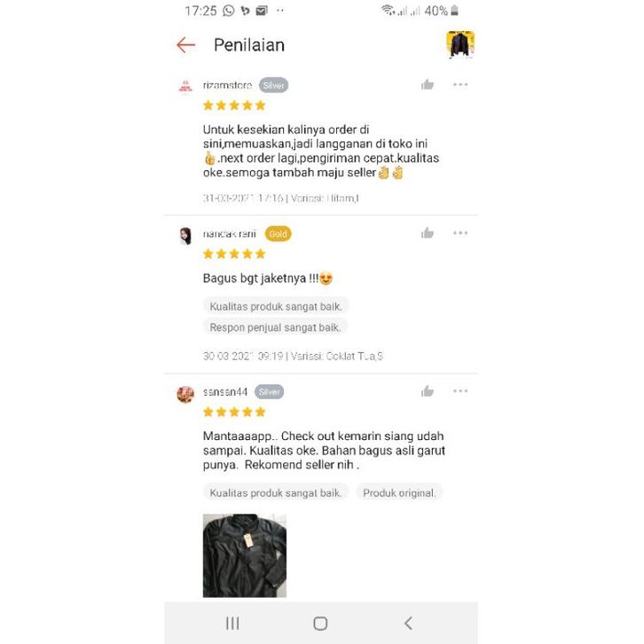
Task: View sansan44's profile avatar
Action: (x=185, y=394)
